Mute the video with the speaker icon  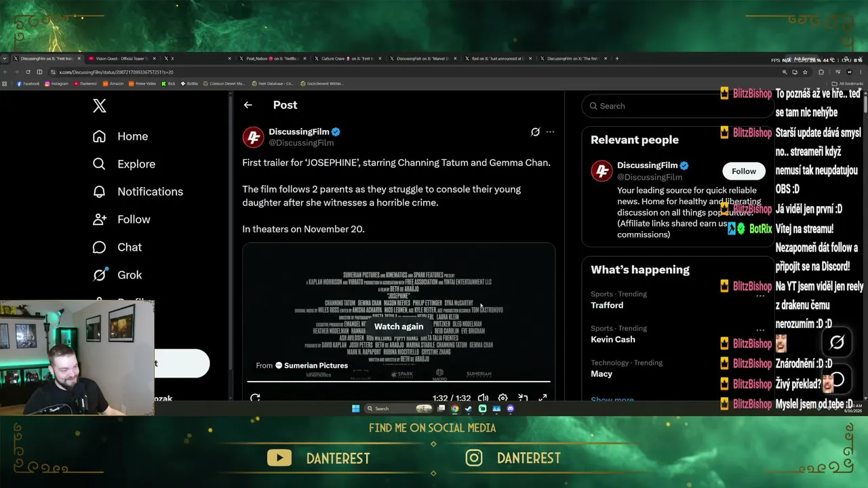(x=483, y=398)
